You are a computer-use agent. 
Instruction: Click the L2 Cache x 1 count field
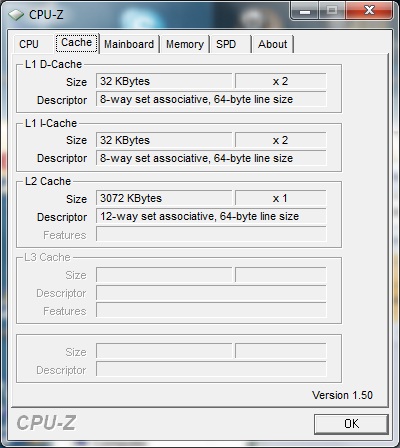coord(280,198)
